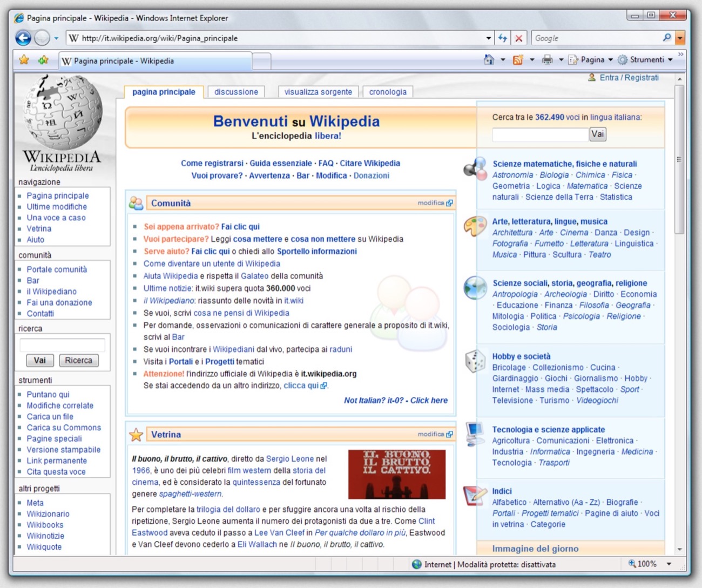The width and height of the screenshot is (702, 588).
Task: Click the Internet zone globe in the status bar
Action: 416,564
